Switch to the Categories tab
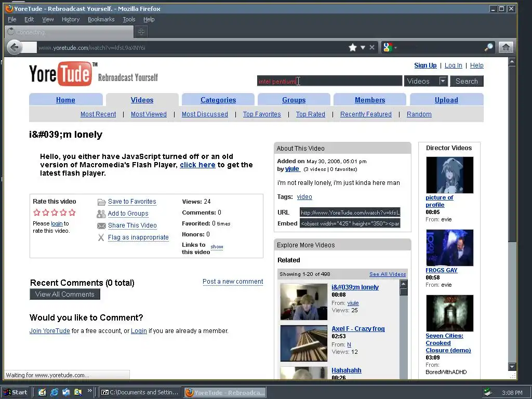 click(x=218, y=100)
